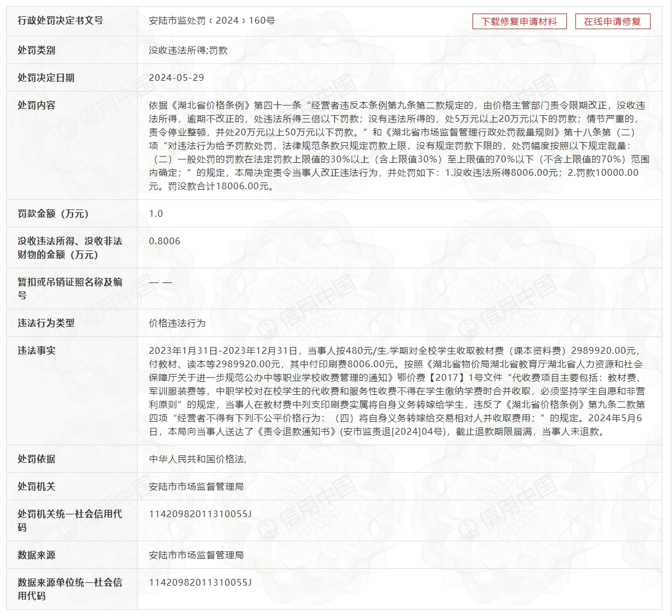Click the 违法事实 row label
The width and height of the screenshot is (672, 616).
point(37,350)
